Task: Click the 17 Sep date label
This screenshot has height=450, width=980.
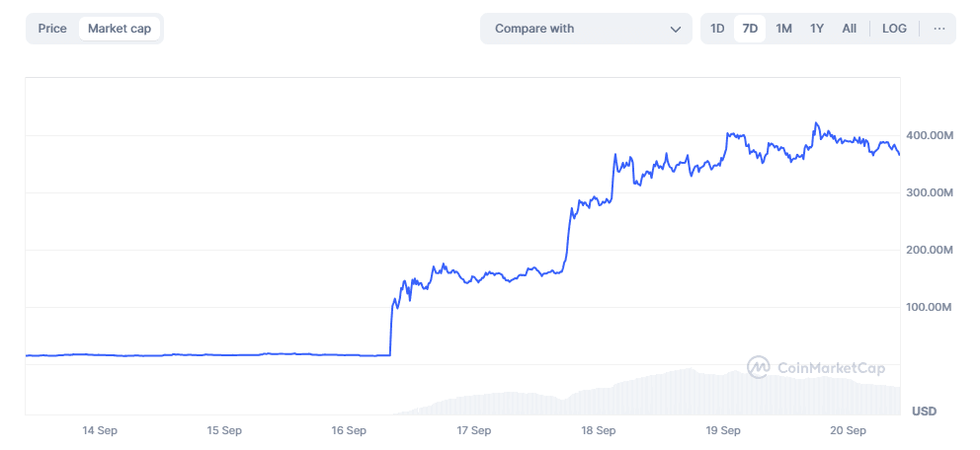Action: 474,430
